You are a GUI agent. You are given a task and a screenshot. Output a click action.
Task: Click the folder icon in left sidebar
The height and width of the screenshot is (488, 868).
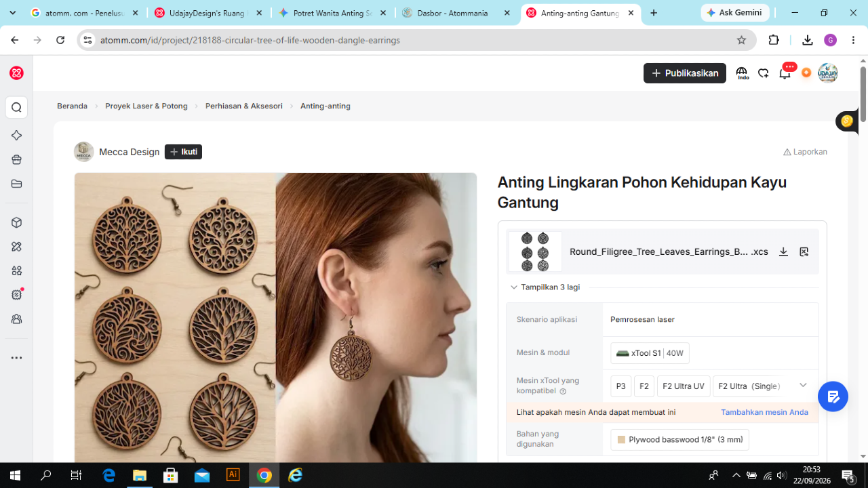click(17, 184)
